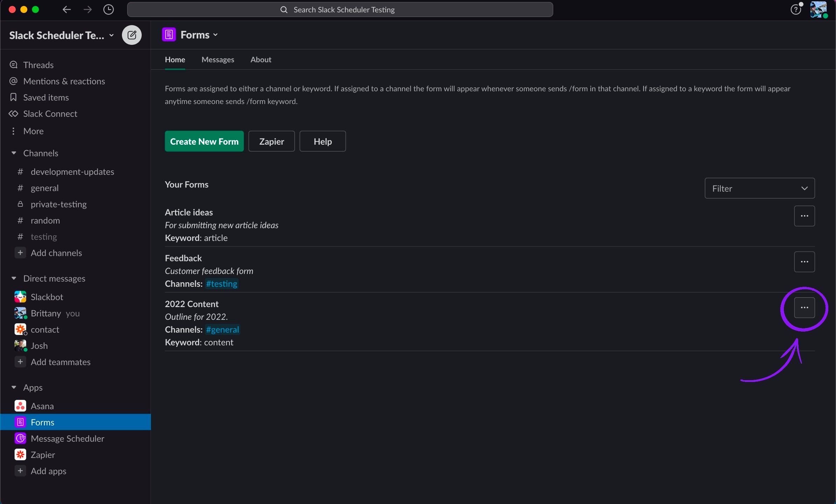Click the Create New Form button

tap(204, 141)
